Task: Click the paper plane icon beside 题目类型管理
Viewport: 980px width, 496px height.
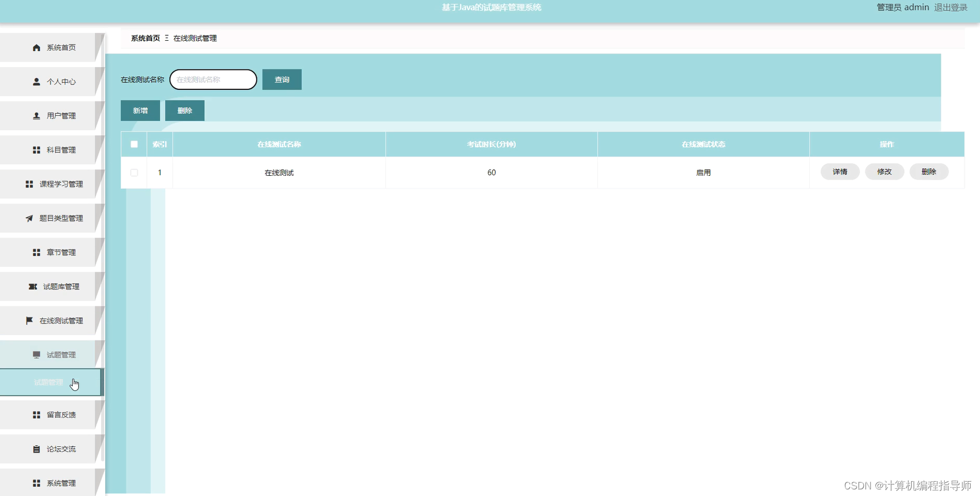Action: [29, 218]
